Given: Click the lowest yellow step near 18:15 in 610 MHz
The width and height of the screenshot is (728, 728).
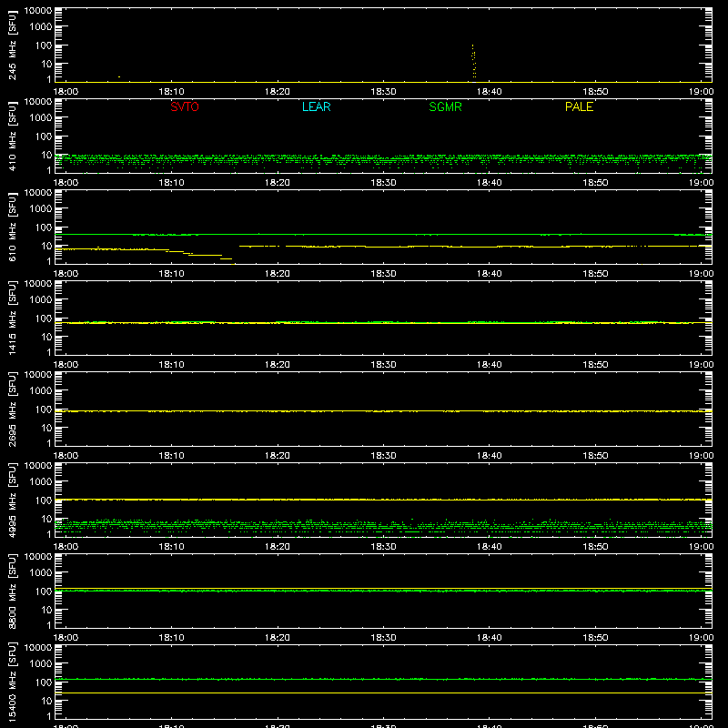Looking at the screenshot, I should pos(226,259).
